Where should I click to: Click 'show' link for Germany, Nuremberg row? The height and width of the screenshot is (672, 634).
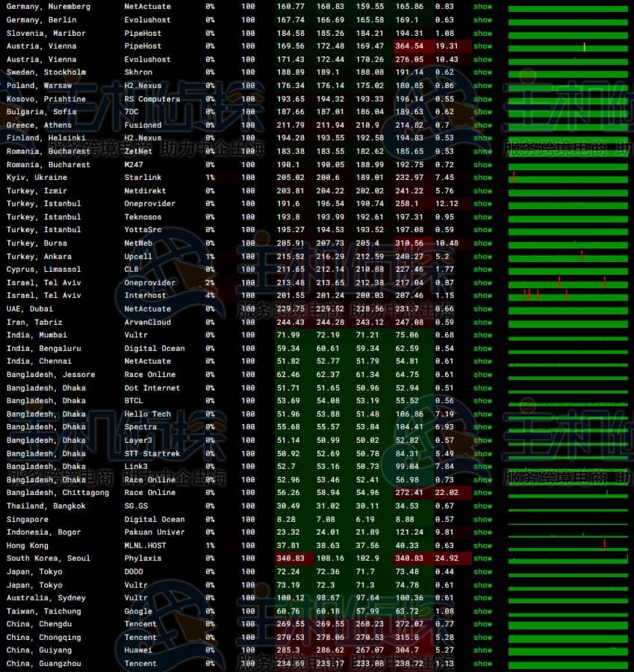point(482,7)
